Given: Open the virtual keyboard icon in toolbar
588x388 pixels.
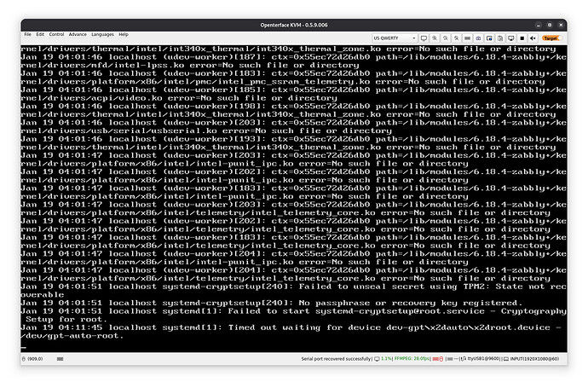Looking at the screenshot, I should click(467, 38).
